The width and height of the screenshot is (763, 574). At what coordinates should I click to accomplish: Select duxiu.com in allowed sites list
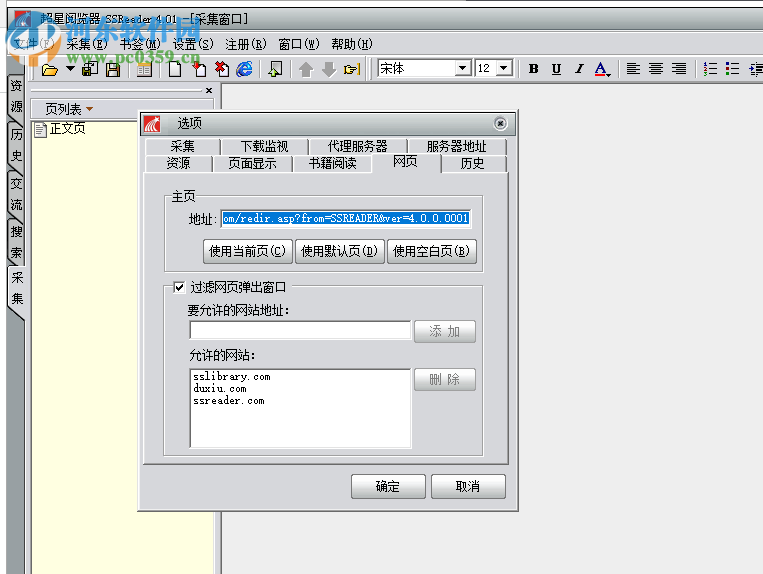pyautogui.click(x=220, y=389)
